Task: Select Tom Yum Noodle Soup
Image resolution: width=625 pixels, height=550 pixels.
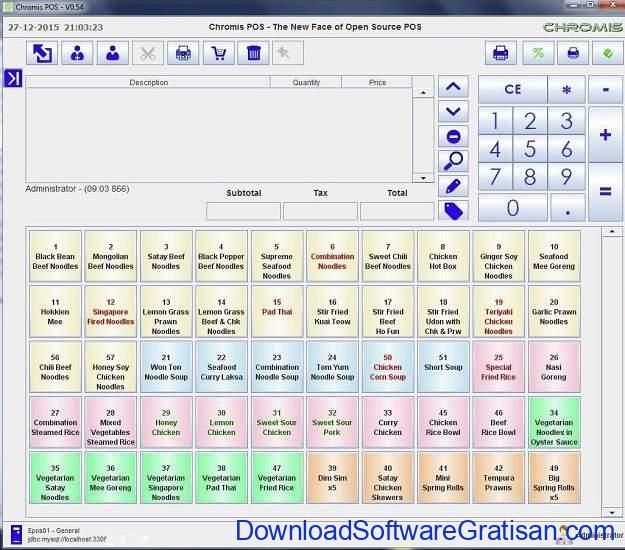Action: [x=332, y=367]
